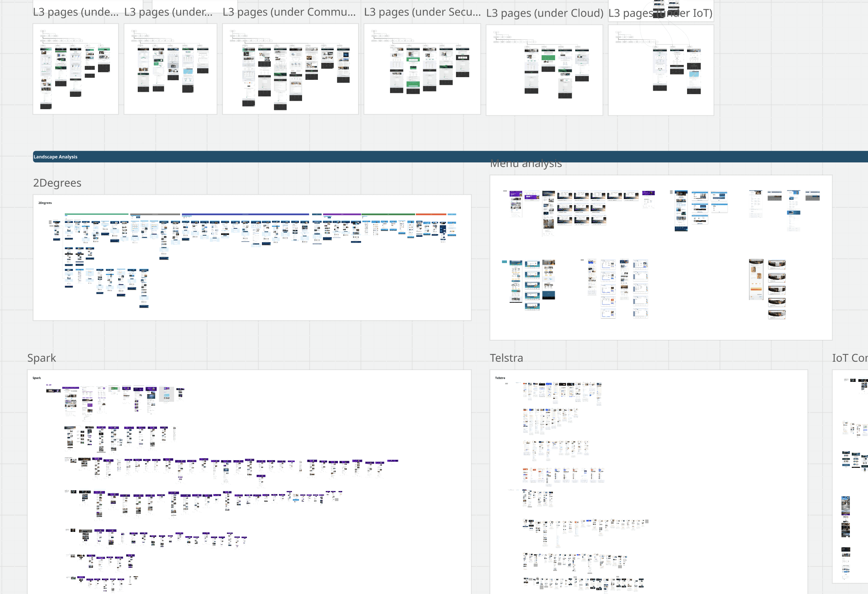Click the small "Spark" heading inside its frame
The image size is (868, 594).
[x=37, y=378]
